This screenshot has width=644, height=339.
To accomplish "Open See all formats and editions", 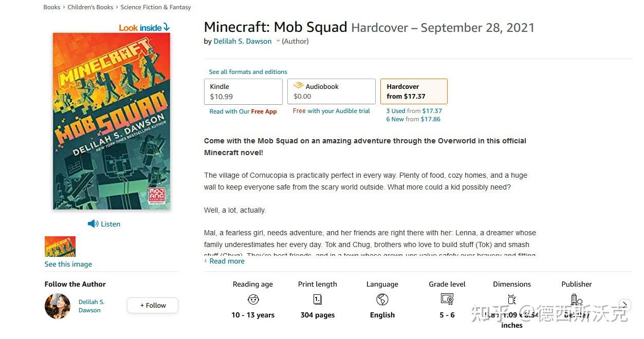I will point(248,72).
